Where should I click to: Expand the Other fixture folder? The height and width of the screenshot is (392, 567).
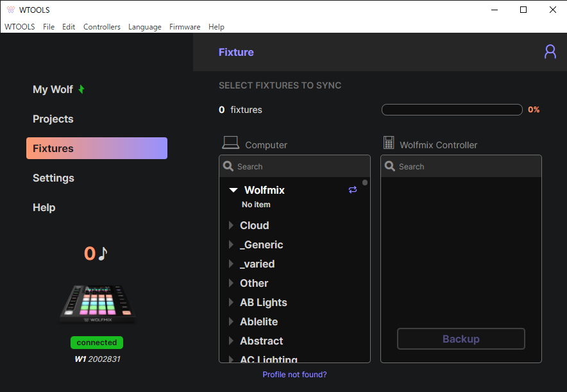[231, 283]
